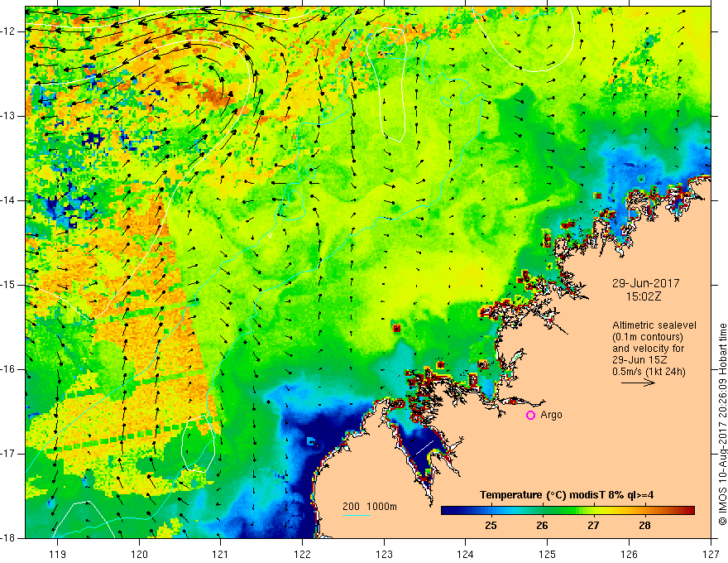Screen dimensions: 728x563
Task: Click latitude label '-12'
Action: point(9,31)
